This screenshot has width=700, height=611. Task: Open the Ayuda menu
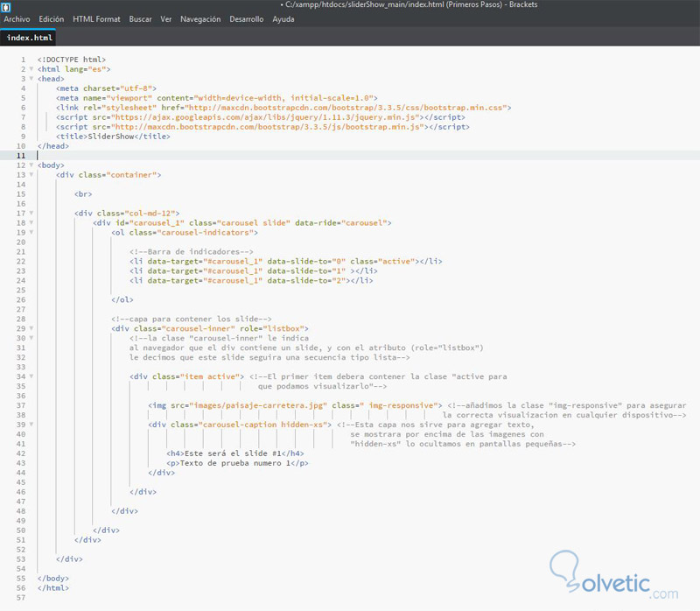tap(283, 18)
